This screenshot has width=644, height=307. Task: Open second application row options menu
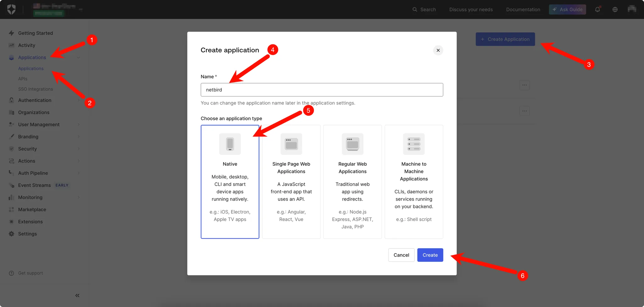(525, 111)
